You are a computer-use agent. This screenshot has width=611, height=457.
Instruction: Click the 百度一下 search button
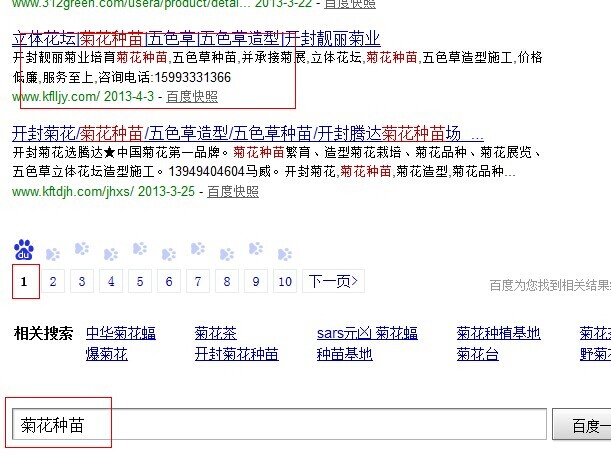pyautogui.click(x=582, y=424)
